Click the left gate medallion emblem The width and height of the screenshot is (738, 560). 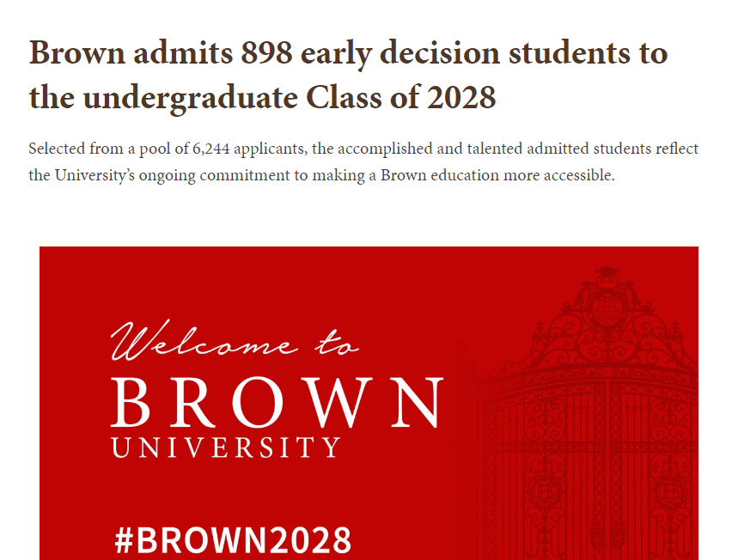coord(546,492)
